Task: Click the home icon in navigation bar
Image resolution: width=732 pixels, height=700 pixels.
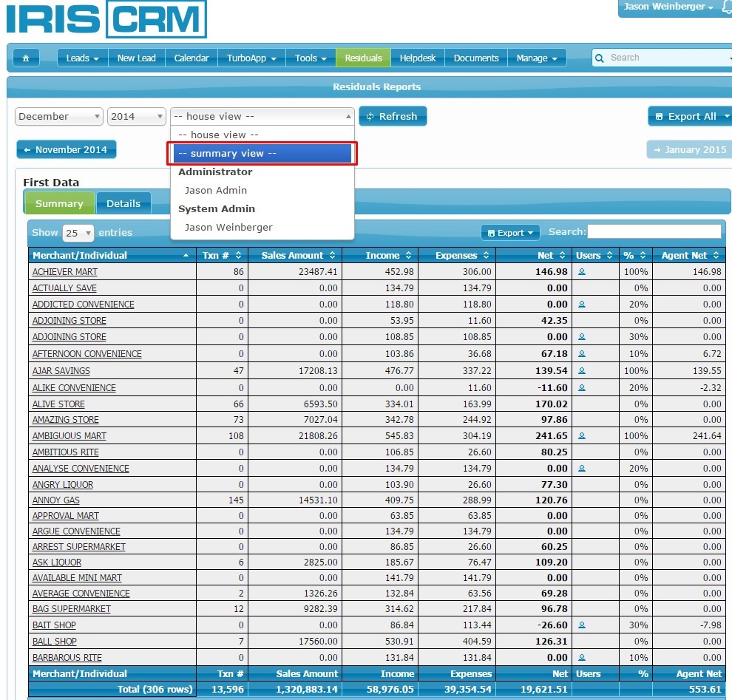Action: tap(26, 58)
